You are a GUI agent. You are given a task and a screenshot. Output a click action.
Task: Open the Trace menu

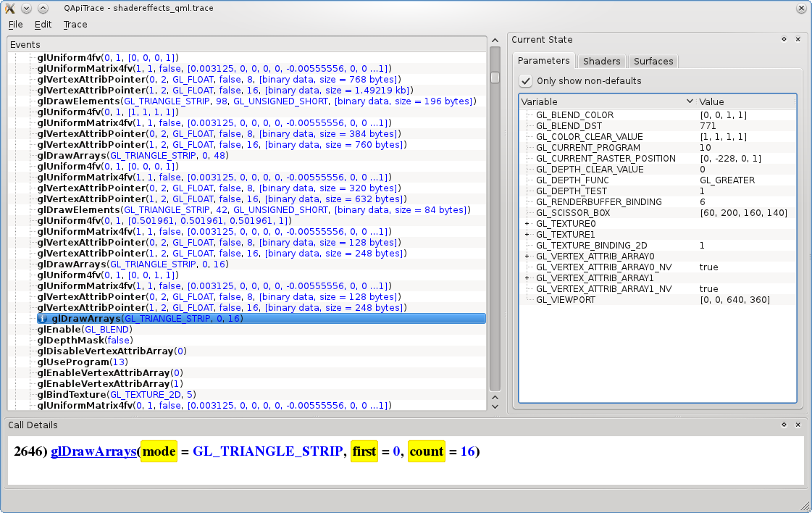(75, 25)
